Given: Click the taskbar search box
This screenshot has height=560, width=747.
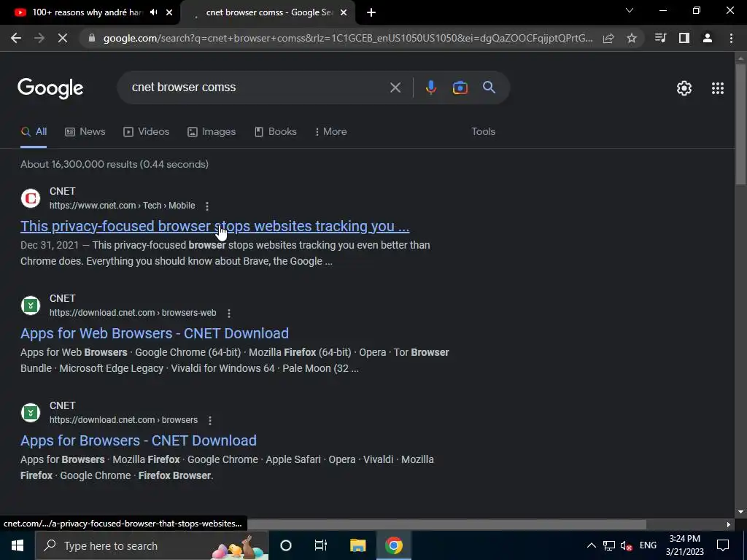Looking at the screenshot, I should pos(152,545).
